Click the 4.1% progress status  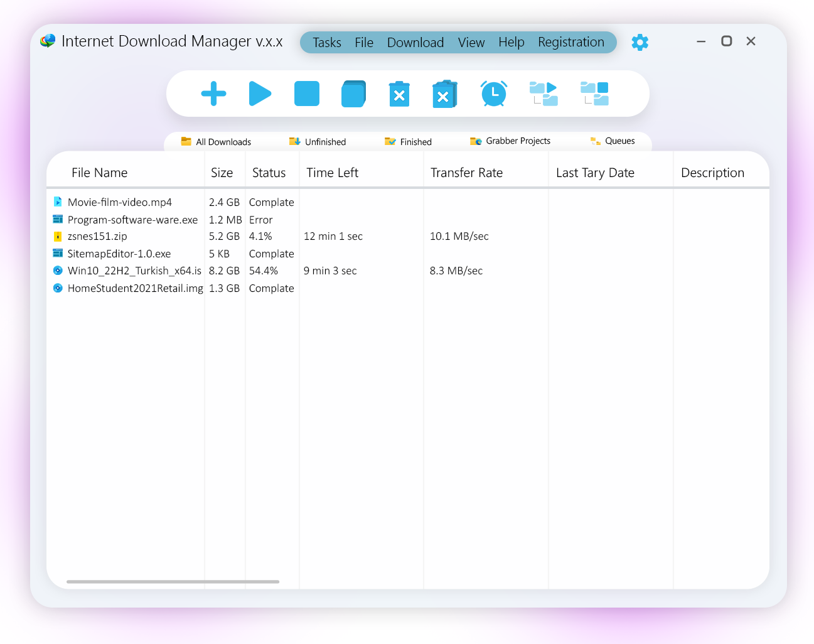pyautogui.click(x=260, y=237)
